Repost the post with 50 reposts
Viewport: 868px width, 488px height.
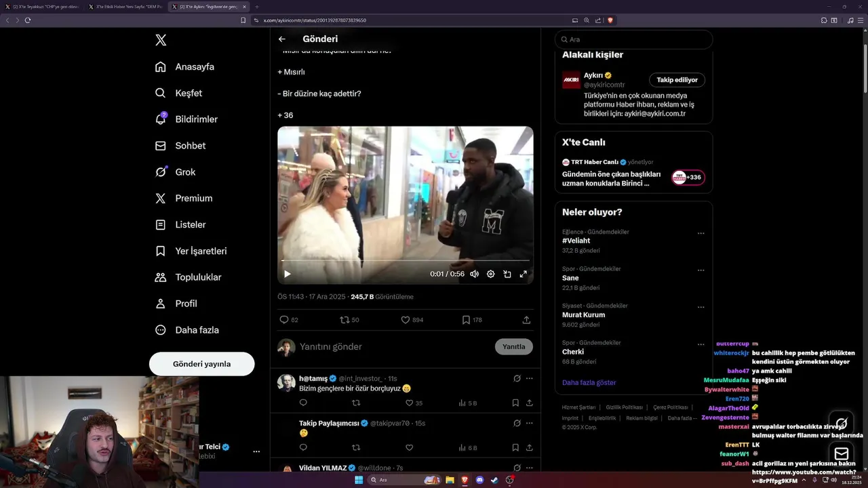[349, 320]
